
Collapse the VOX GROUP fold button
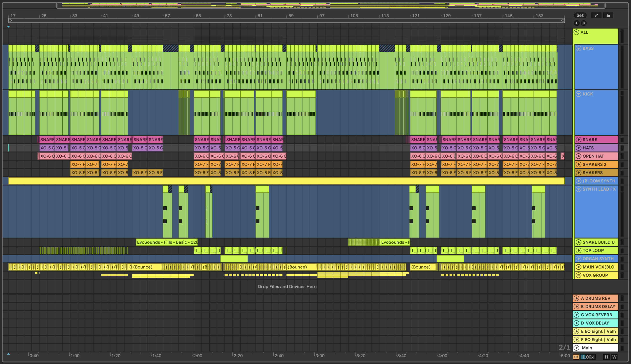[x=578, y=275]
